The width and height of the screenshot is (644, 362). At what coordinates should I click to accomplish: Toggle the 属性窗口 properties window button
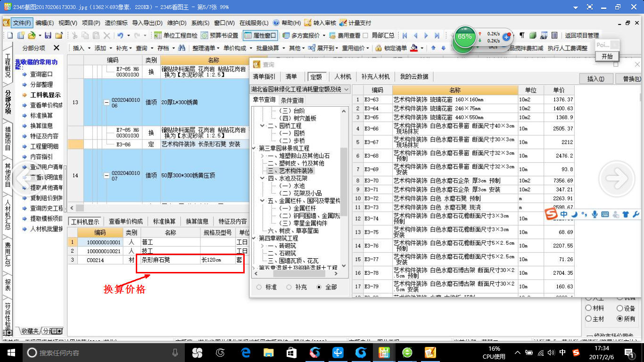tap(260, 35)
